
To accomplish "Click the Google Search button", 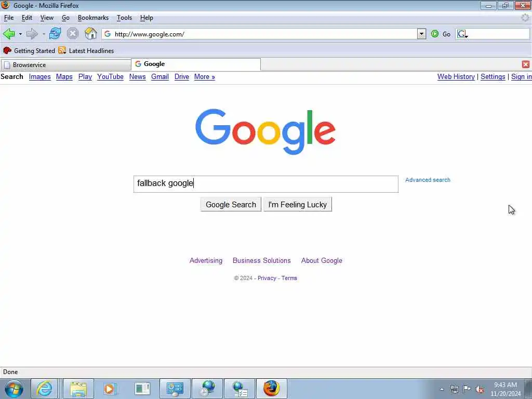I will (231, 205).
